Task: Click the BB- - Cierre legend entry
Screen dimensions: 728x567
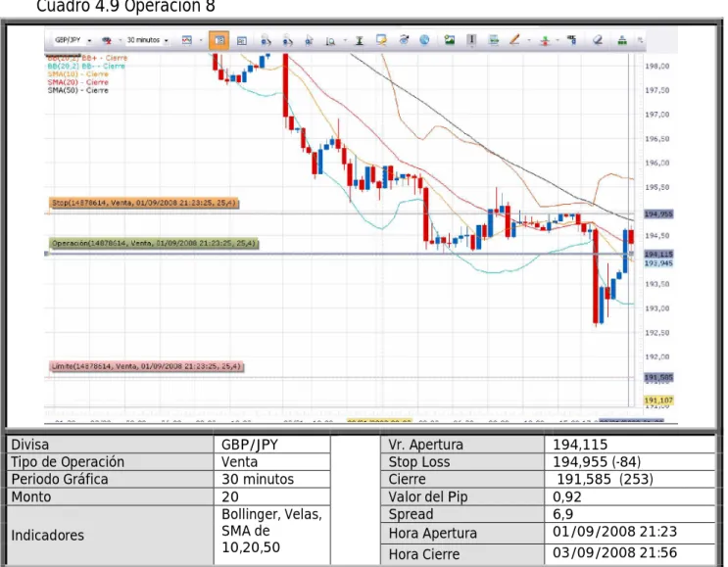Action: tap(86, 66)
